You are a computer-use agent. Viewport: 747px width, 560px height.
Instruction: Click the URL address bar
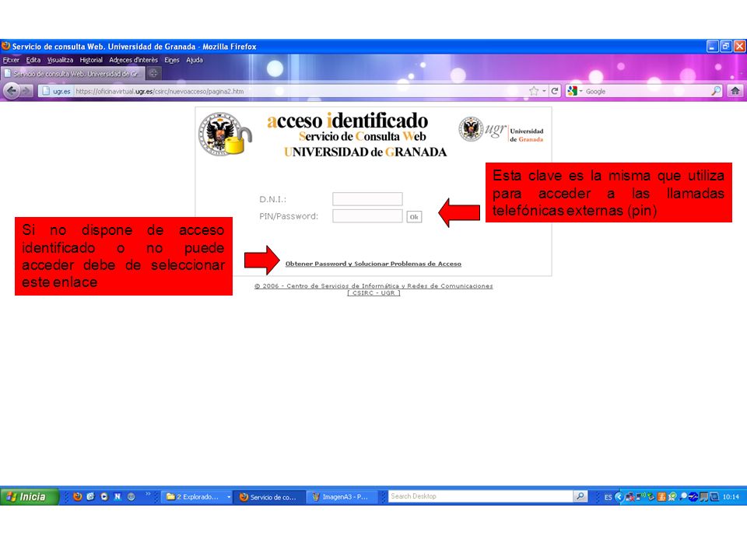click(x=300, y=91)
